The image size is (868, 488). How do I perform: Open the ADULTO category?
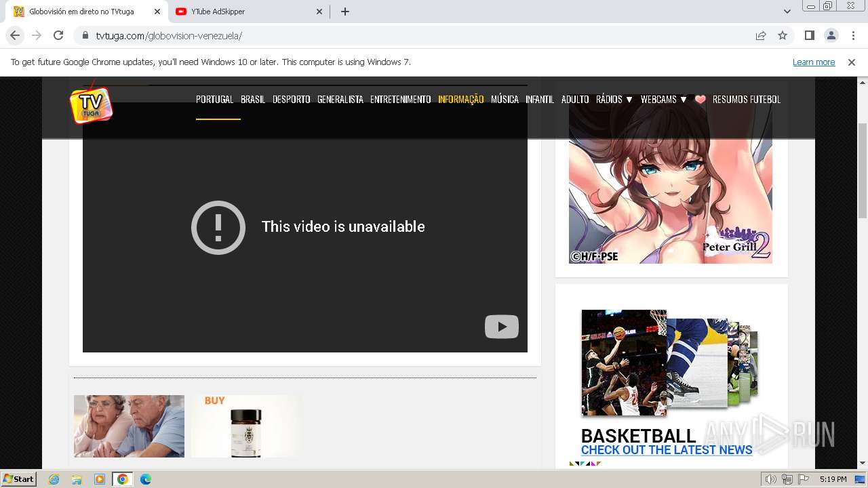coord(575,100)
